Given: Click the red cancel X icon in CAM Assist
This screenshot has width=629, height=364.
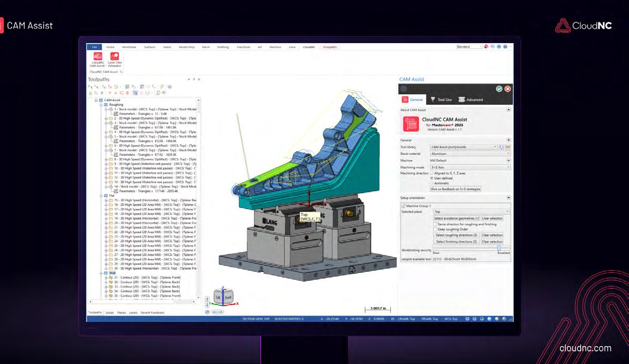Looking at the screenshot, I should 507,88.
